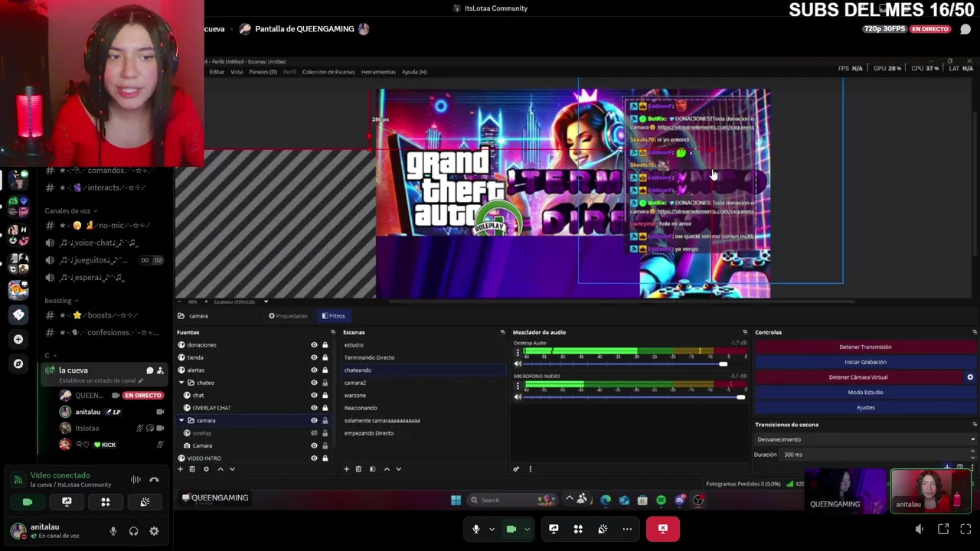Collapse Canales de voz category
Image resolution: width=980 pixels, height=551 pixels.
coord(70,211)
